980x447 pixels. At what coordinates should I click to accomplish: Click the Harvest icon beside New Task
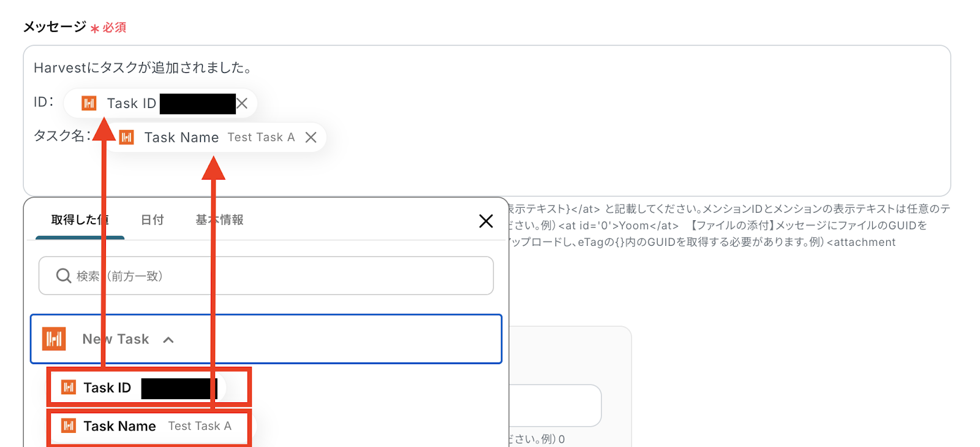point(54,338)
